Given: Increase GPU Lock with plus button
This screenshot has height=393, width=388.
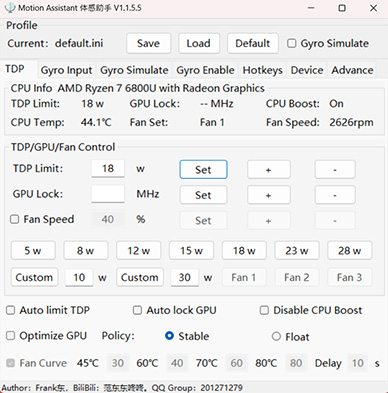Looking at the screenshot, I should point(269,195).
